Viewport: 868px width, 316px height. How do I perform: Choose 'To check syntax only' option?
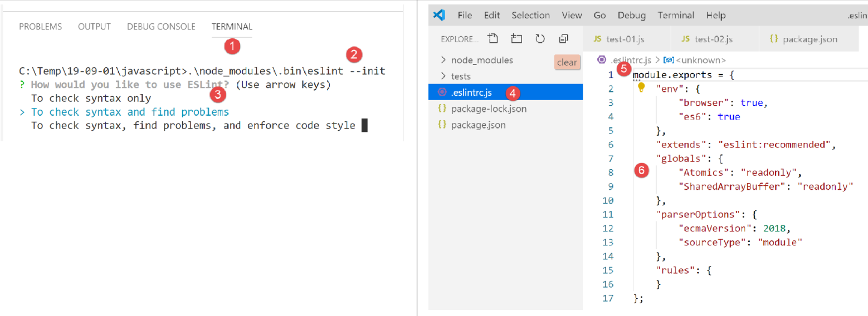91,98
